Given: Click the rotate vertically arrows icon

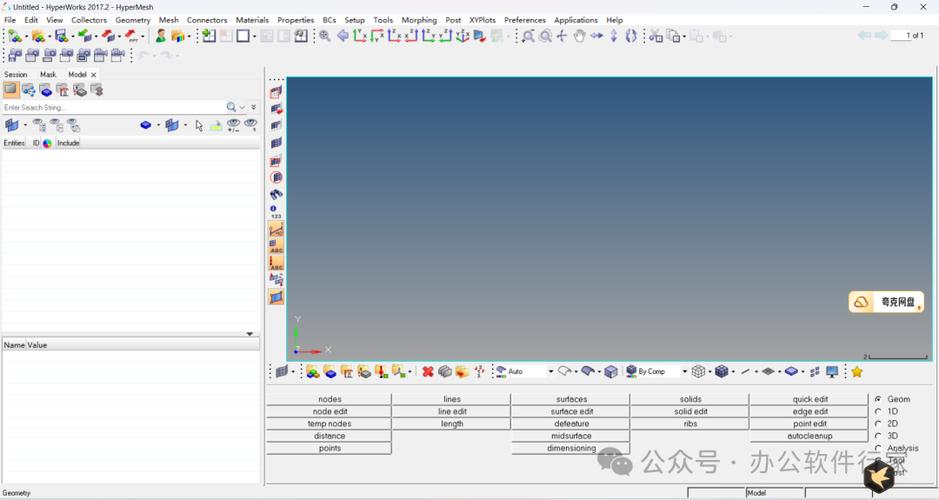Looking at the screenshot, I should pos(614,36).
